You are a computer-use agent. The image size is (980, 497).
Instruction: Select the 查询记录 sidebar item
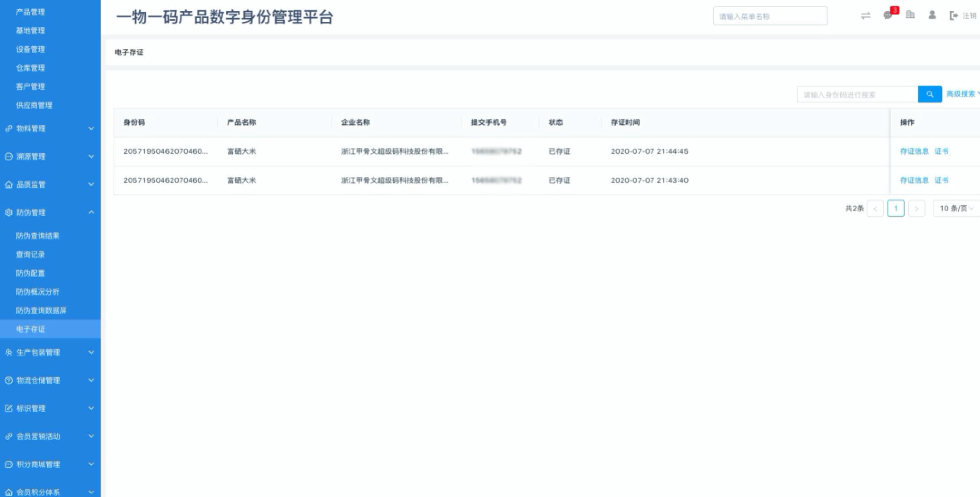coord(30,254)
